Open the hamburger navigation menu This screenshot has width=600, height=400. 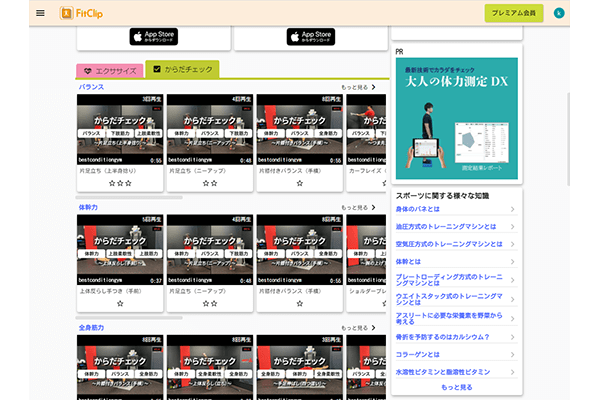[40, 13]
